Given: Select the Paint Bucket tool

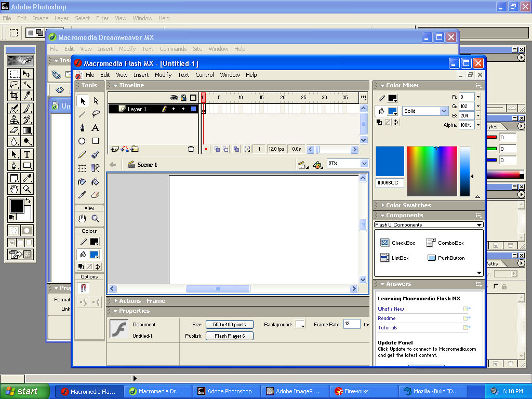Looking at the screenshot, I should pos(96,182).
